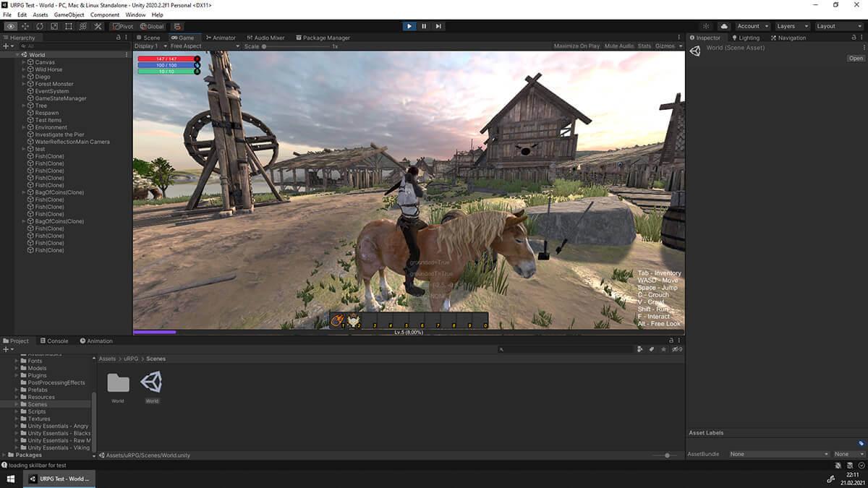Toggle Mute Audio in Game view
The image size is (868, 488).
click(x=619, y=46)
